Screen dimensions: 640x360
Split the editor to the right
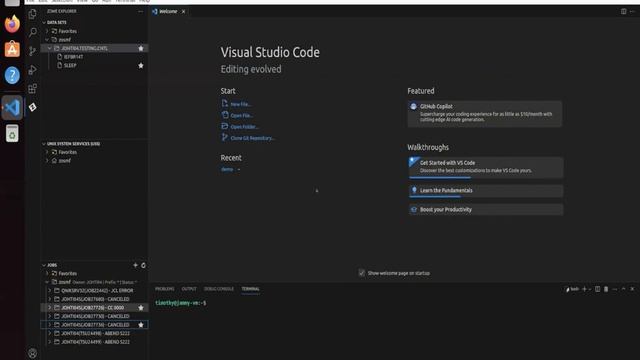click(x=623, y=11)
